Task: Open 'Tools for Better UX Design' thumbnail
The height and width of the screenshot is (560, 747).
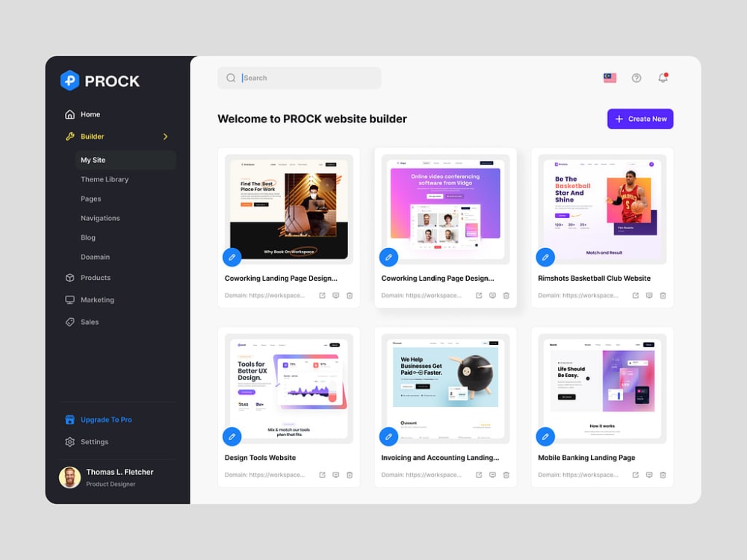Action: (x=288, y=388)
